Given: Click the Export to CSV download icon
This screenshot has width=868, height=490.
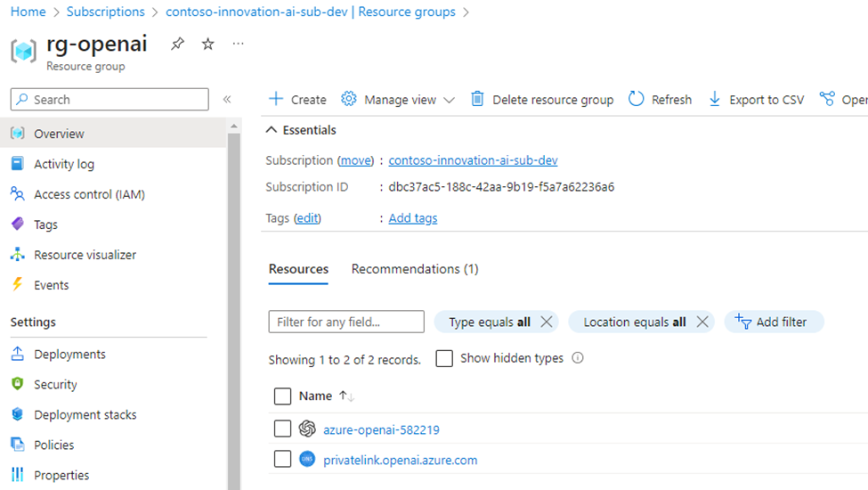Looking at the screenshot, I should pyautogui.click(x=715, y=99).
